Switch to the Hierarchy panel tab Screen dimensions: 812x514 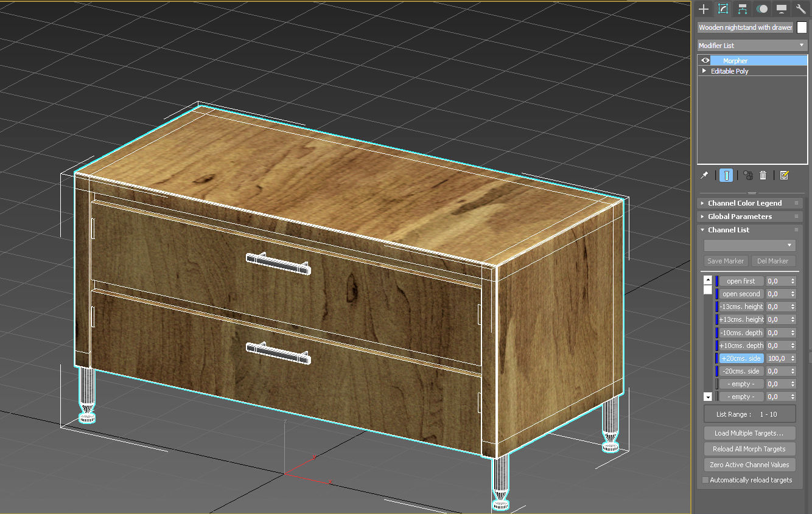coord(743,9)
